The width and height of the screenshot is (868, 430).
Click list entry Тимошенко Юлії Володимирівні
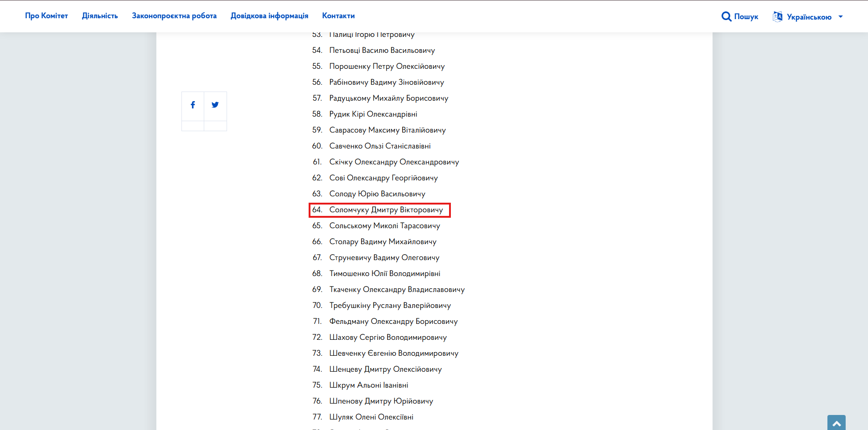pyautogui.click(x=385, y=274)
